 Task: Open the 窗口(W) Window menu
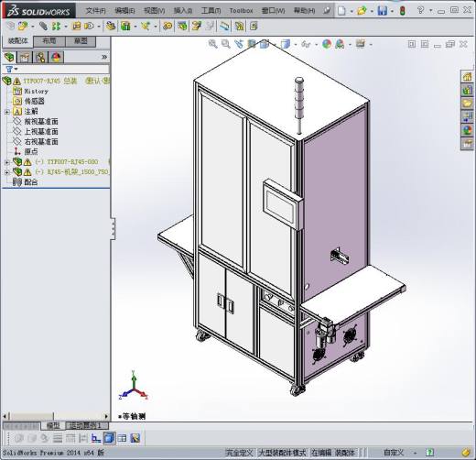(273, 11)
